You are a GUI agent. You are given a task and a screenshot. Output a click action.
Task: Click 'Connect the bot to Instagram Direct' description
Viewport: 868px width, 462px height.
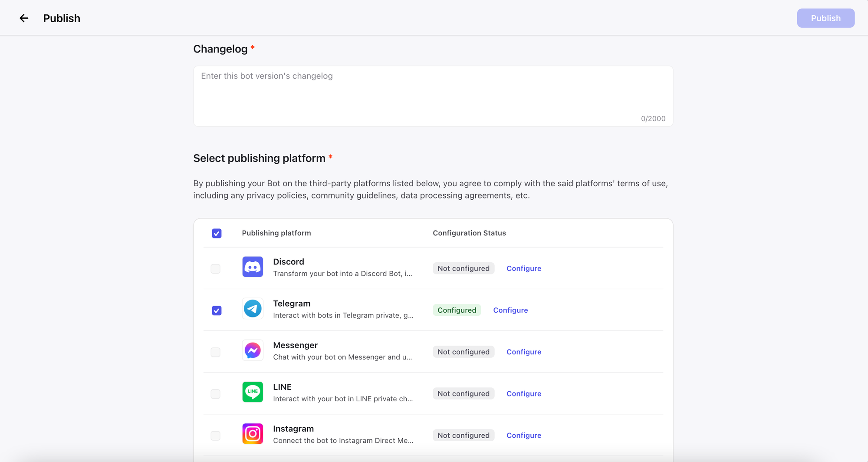click(x=343, y=440)
